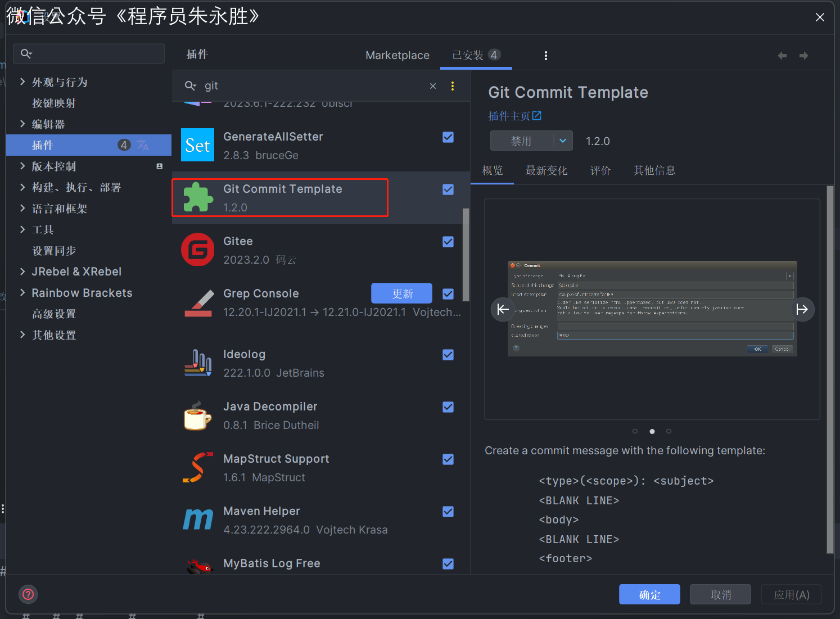Expand the Rainbow Brackets section
This screenshot has height=619, width=840.
click(x=22, y=293)
